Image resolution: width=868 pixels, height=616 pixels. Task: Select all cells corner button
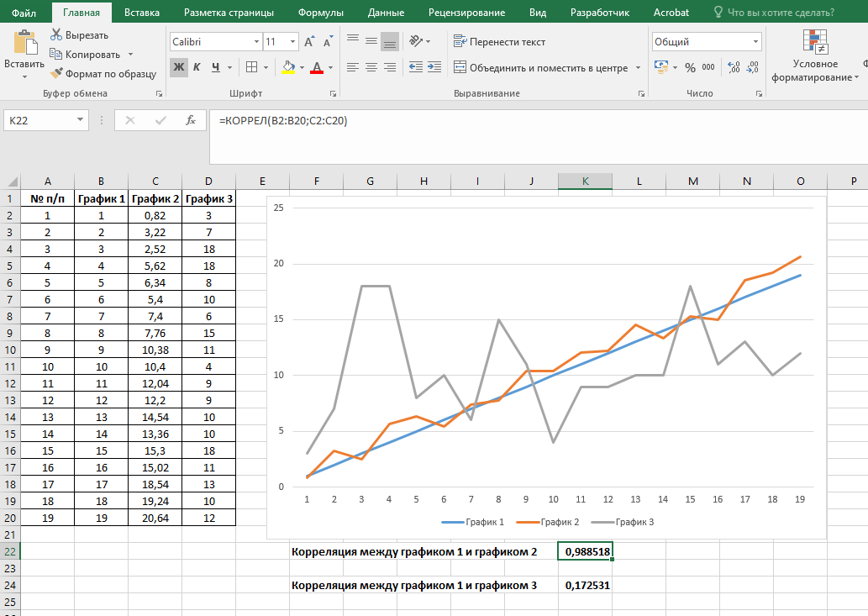point(11,181)
